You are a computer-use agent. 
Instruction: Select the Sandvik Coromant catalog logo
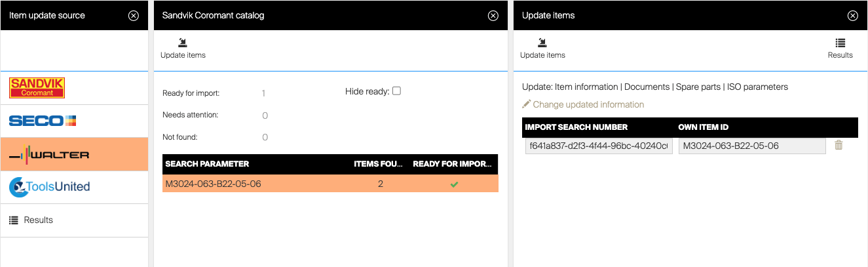[37, 88]
